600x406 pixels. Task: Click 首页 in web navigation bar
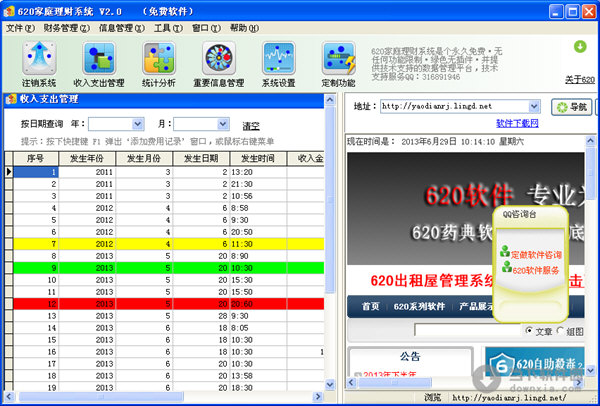(370, 307)
